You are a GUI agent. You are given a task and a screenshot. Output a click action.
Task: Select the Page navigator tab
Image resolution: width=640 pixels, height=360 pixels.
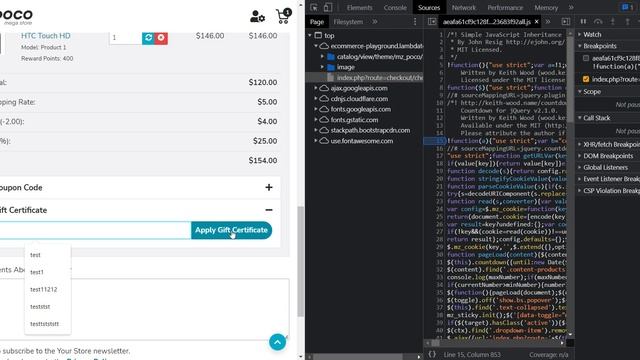[317, 22]
